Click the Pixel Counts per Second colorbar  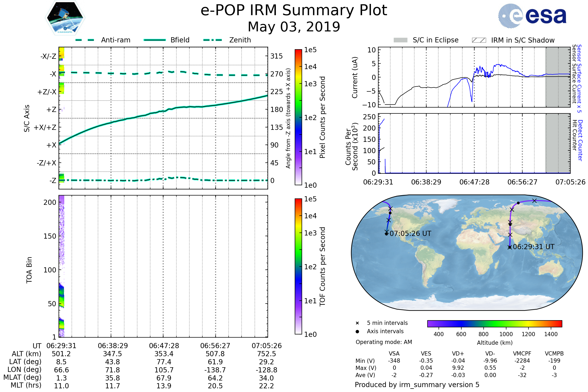298,117
